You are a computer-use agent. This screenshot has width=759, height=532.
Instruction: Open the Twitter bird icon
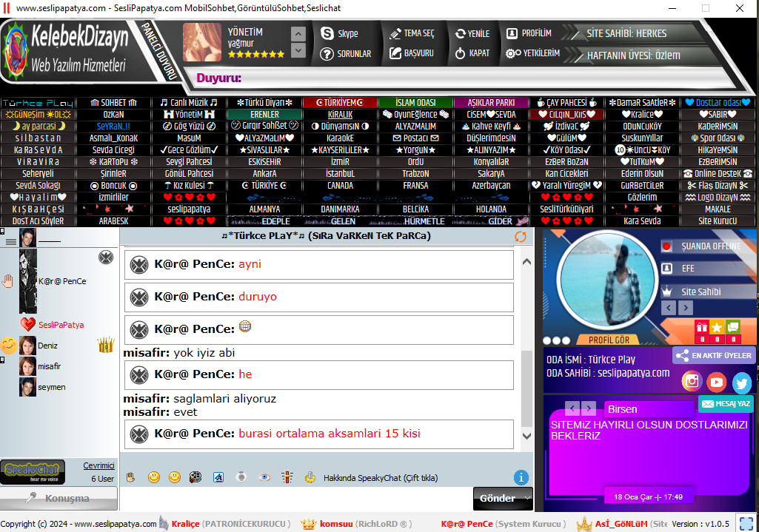(x=741, y=383)
